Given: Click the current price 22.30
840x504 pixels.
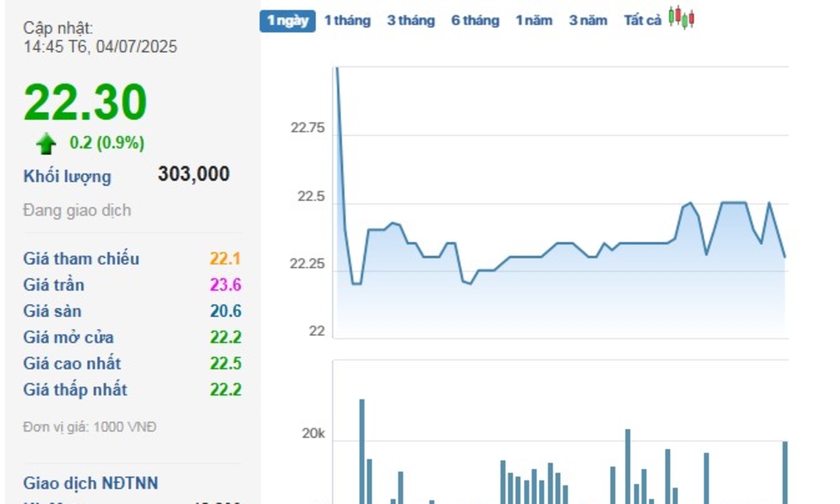Looking at the screenshot, I should [86, 102].
